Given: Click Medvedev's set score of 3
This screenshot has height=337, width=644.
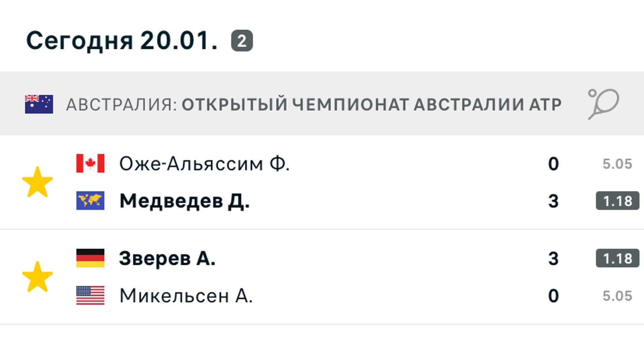Looking at the screenshot, I should (x=553, y=201).
